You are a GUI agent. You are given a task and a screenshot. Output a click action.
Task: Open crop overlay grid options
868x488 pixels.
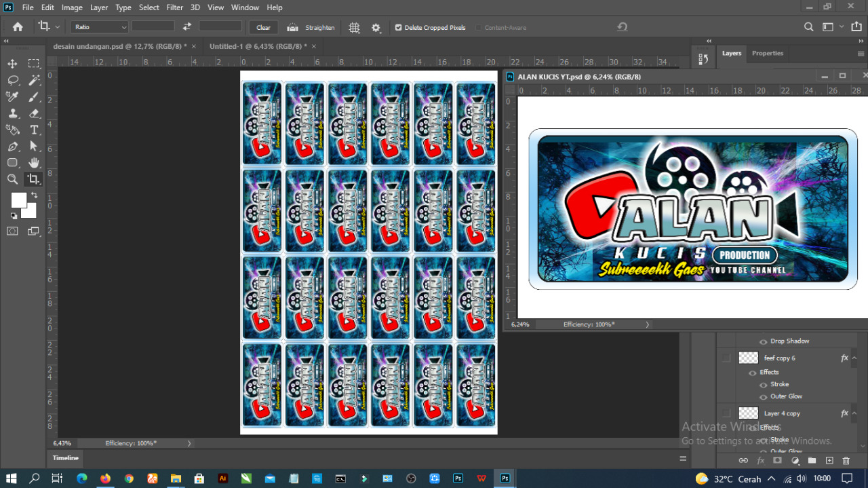354,27
